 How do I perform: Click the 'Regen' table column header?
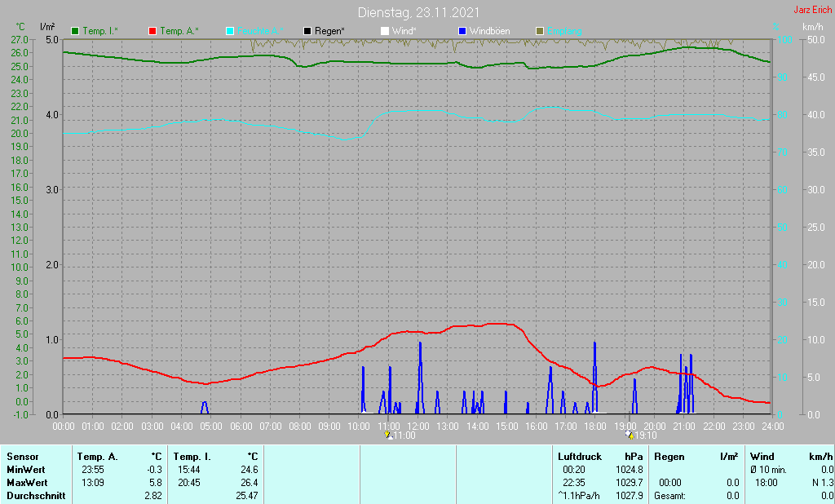669,457
